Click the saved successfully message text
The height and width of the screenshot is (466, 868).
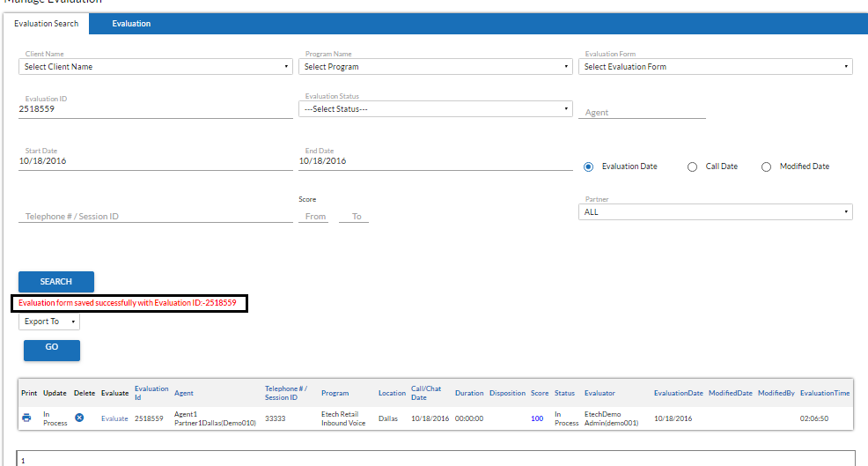(128, 302)
